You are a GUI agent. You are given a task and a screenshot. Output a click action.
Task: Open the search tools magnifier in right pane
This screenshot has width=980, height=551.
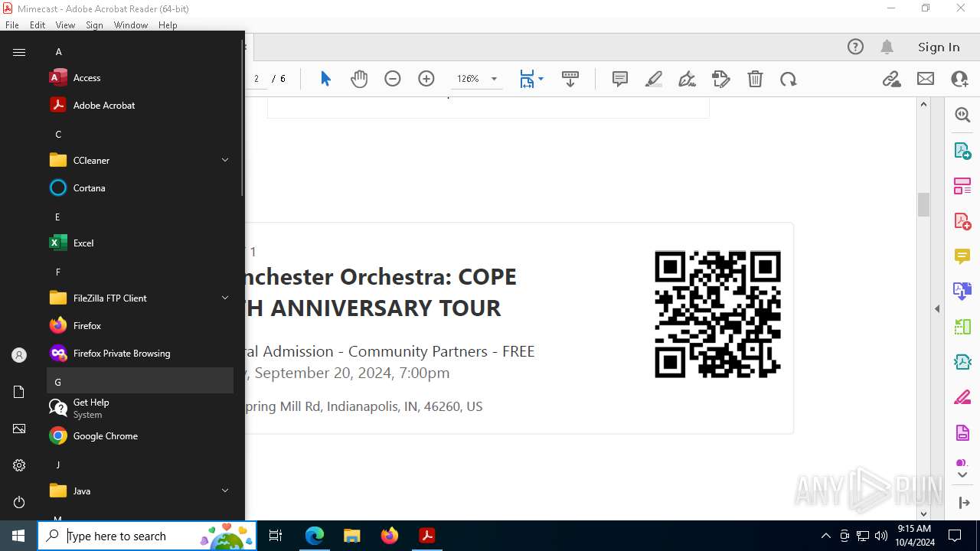[x=962, y=115]
